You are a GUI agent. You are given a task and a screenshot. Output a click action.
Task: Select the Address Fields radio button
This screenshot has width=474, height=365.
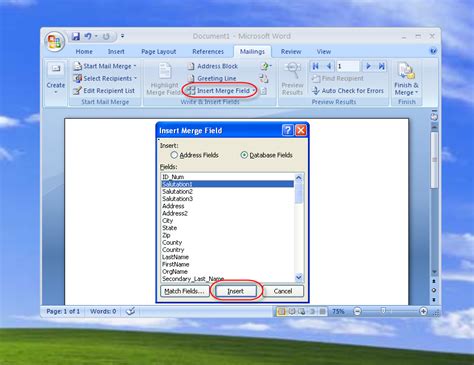coord(174,155)
